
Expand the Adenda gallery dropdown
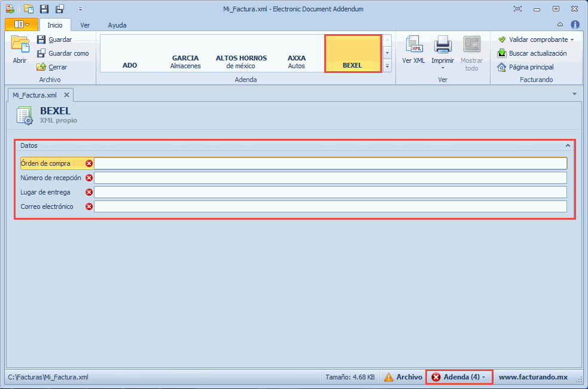(387, 66)
